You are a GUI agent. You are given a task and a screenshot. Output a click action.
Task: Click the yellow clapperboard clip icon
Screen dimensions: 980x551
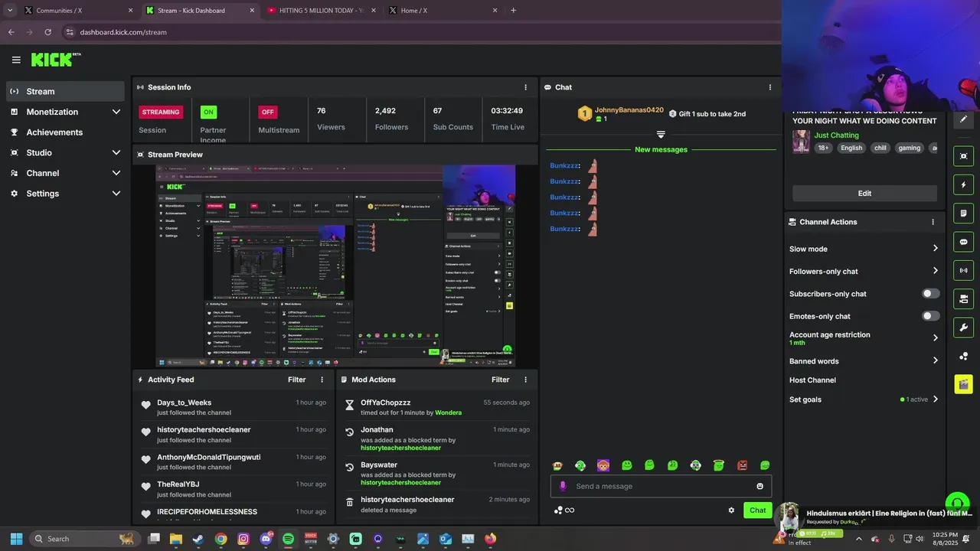tap(963, 384)
